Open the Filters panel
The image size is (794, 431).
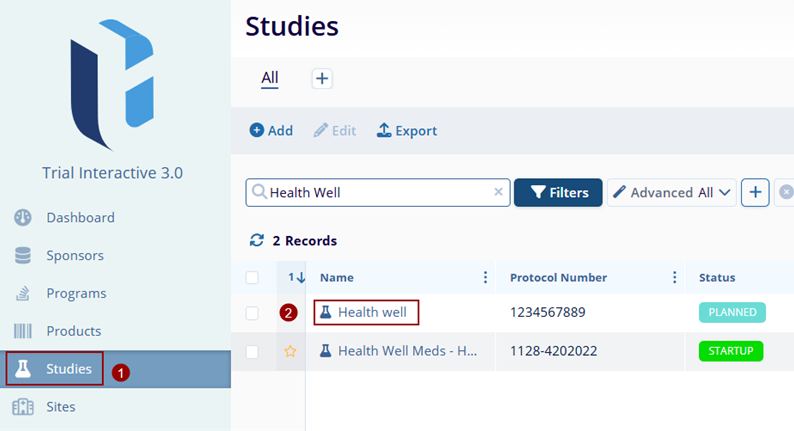click(558, 192)
